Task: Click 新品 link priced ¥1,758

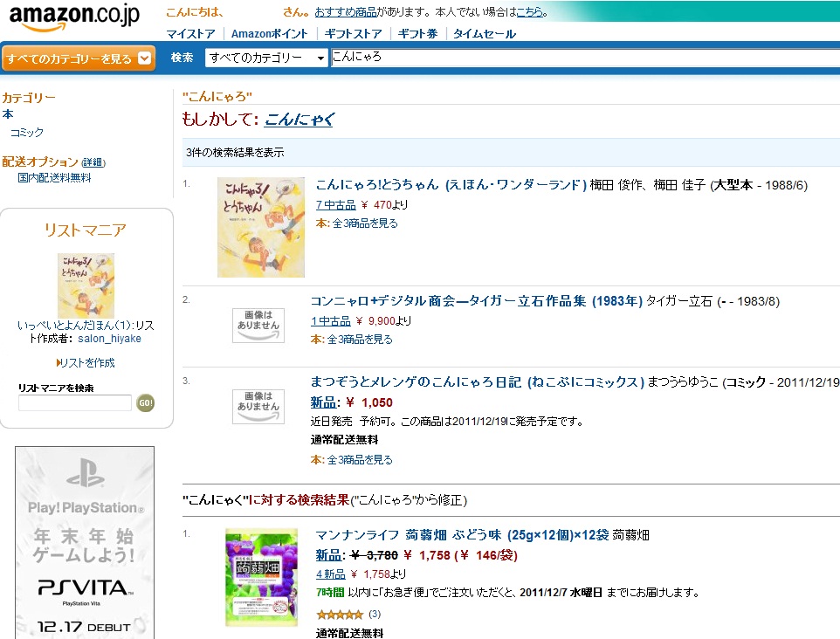Action: (x=328, y=555)
